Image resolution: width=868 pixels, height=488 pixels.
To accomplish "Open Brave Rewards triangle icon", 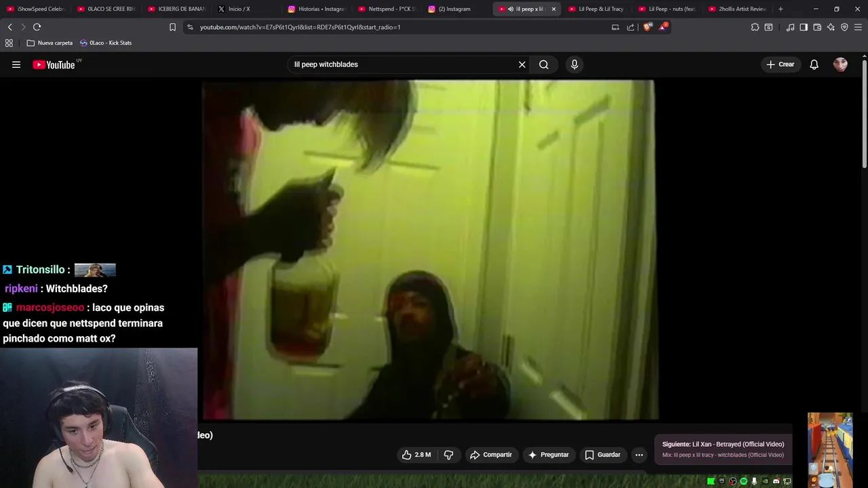I will pos(663,27).
